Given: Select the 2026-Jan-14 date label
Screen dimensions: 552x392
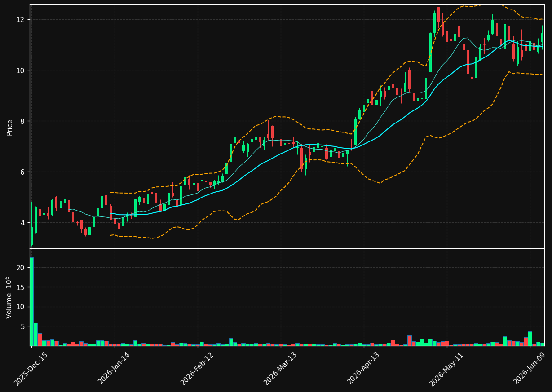Looking at the screenshot, I should click(x=114, y=369).
